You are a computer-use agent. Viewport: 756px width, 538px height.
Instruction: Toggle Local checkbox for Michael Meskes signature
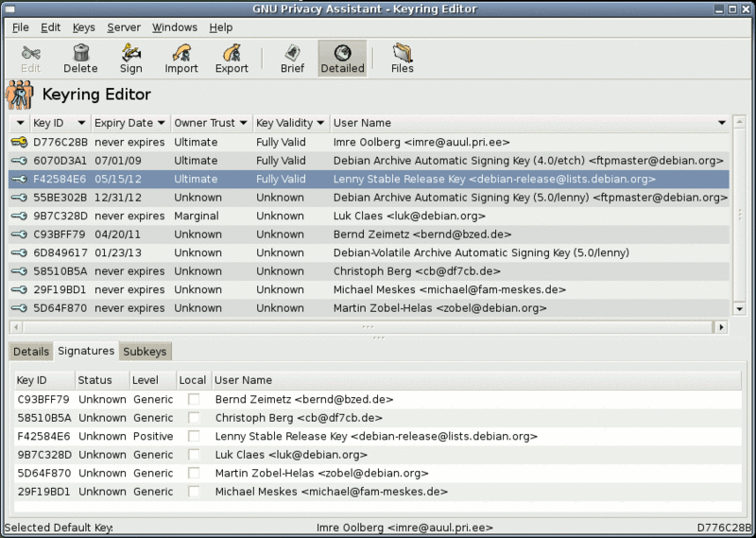point(194,491)
